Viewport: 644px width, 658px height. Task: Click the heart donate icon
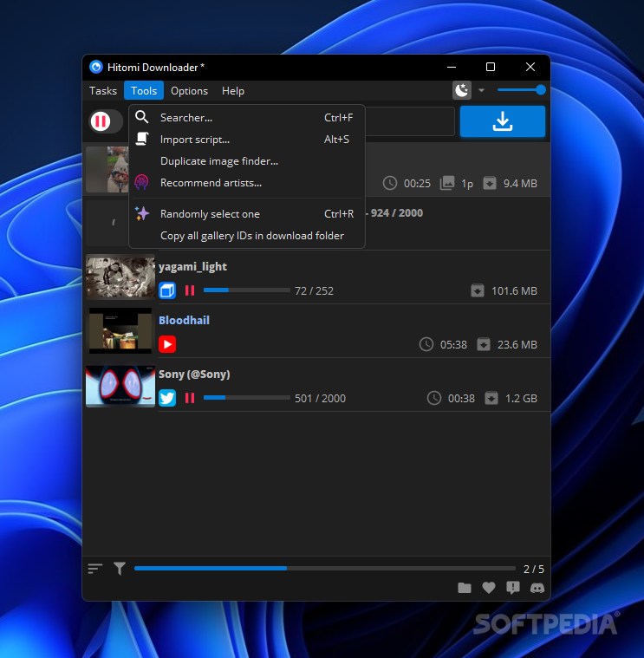tap(489, 588)
